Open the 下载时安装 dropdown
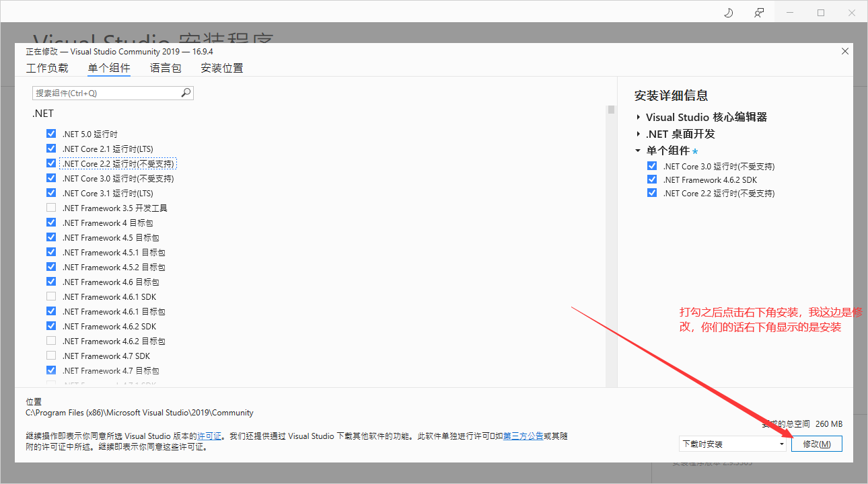Image resolution: width=868 pixels, height=484 pixels. pyautogui.click(x=733, y=444)
